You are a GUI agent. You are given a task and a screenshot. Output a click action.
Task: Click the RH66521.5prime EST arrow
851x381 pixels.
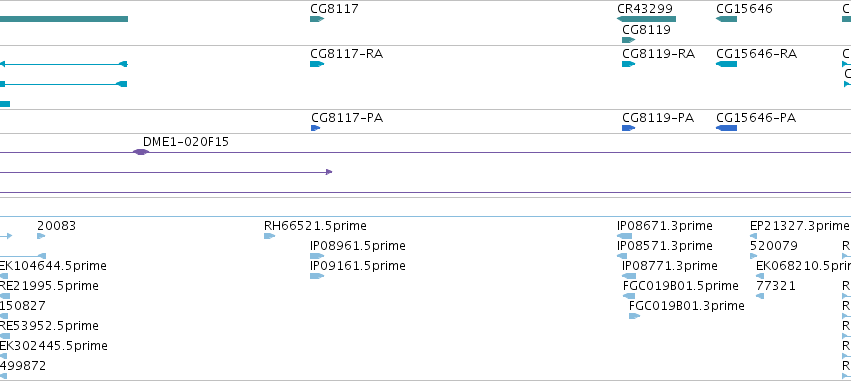point(269,236)
